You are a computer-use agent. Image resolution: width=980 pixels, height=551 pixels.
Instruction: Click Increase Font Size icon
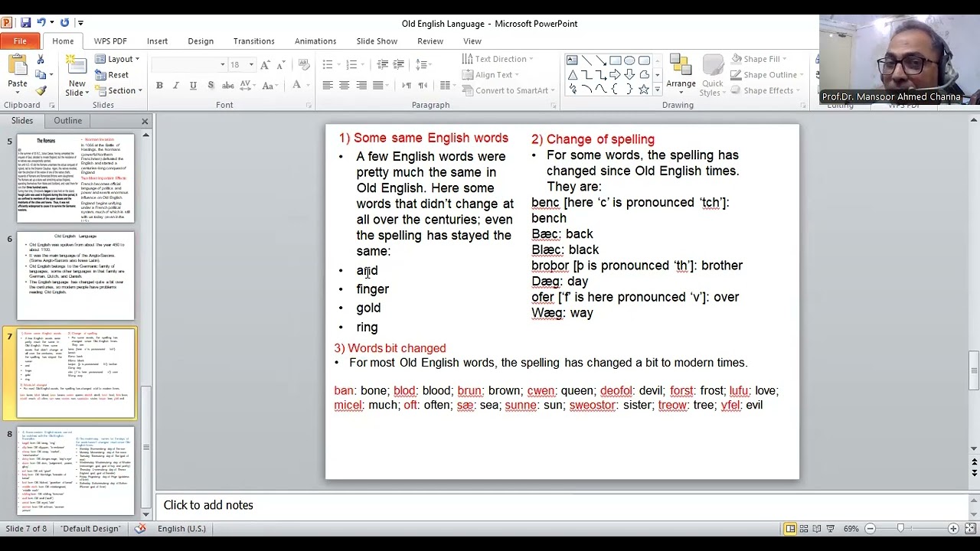click(x=267, y=65)
